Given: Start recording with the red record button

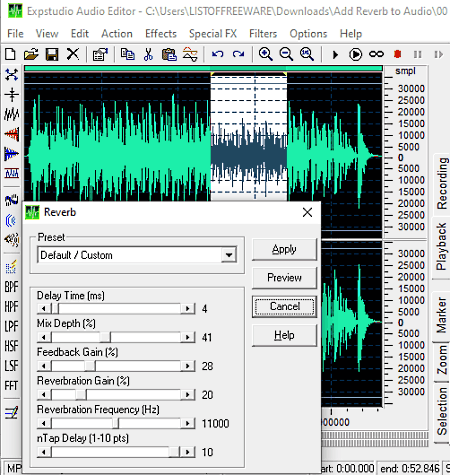Looking at the screenshot, I should (x=397, y=54).
